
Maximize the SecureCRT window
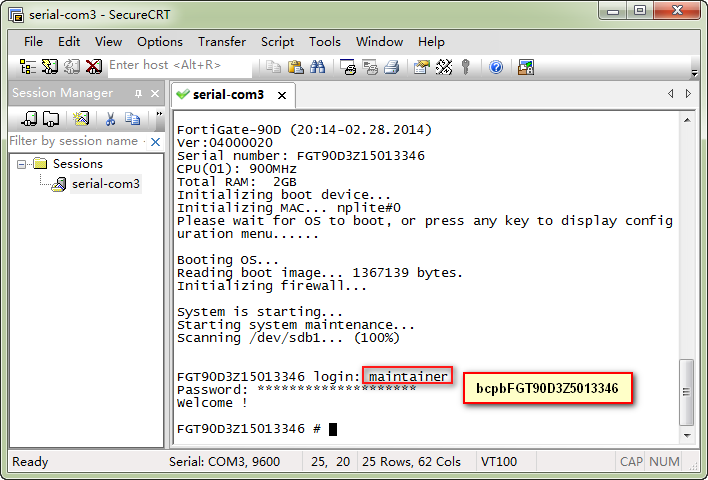[x=639, y=11]
